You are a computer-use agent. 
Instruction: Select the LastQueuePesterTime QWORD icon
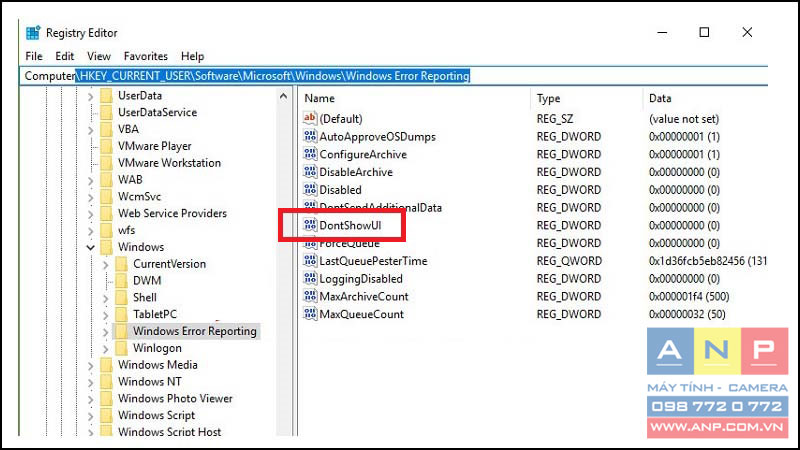[310, 261]
